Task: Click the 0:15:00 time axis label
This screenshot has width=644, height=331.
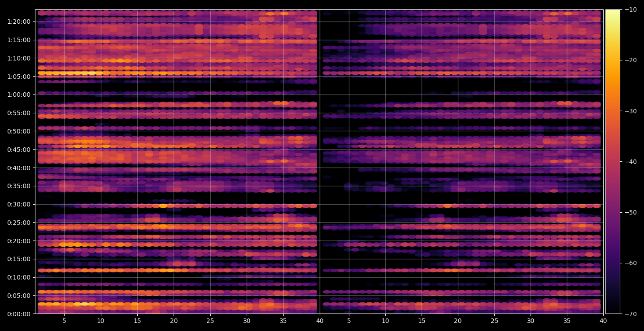Action: pos(19,259)
